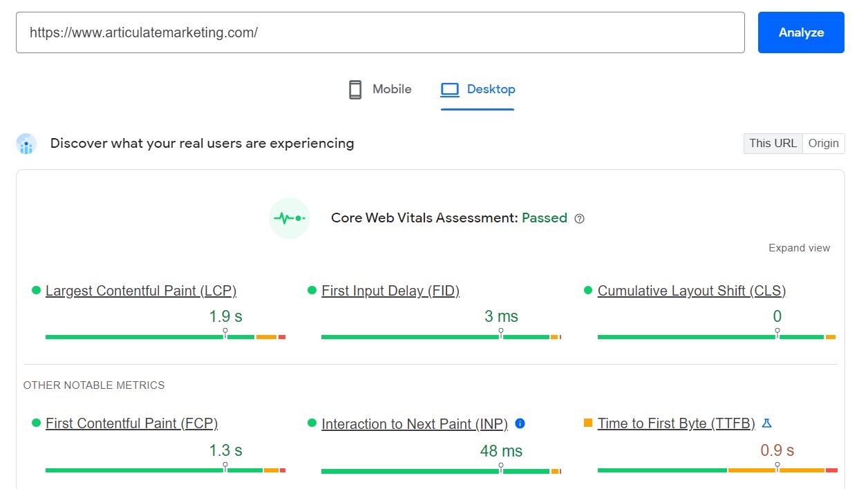This screenshot has width=868, height=489.
Task: Switch data scope to This URL
Action: click(773, 143)
